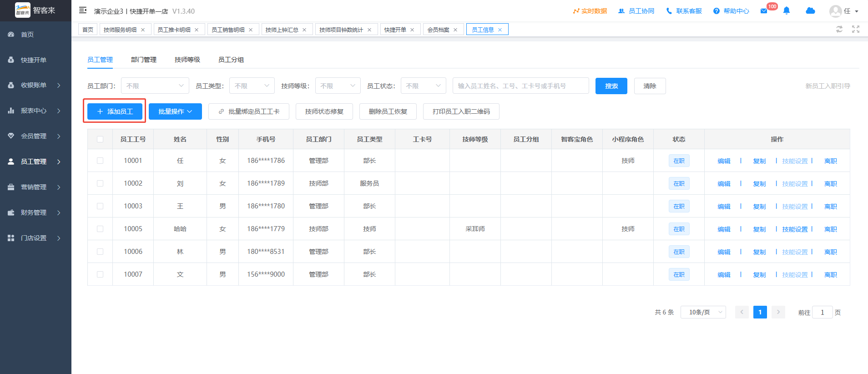Close the 员工信息 tab
This screenshot has height=374, width=868.
pos(500,30)
